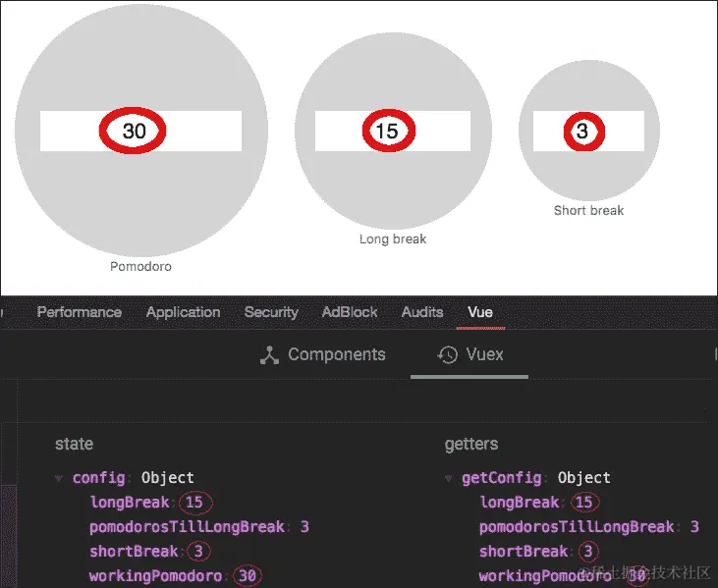The image size is (718, 588).
Task: Select pomodorosTillLongBreak row under getConfig
Action: tap(589, 527)
